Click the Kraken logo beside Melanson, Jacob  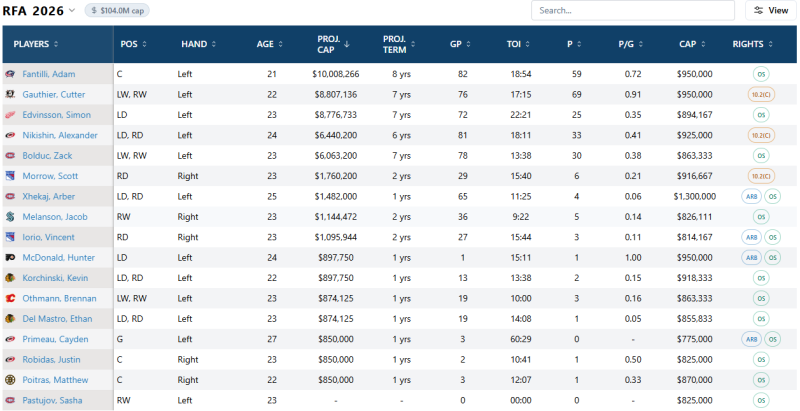(10, 217)
